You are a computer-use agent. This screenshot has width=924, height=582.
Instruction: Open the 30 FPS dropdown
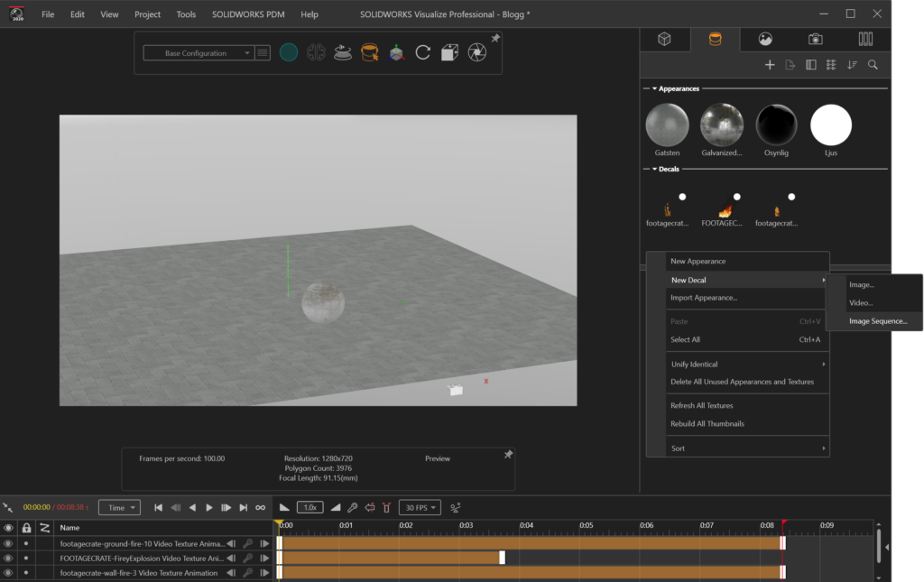point(421,508)
